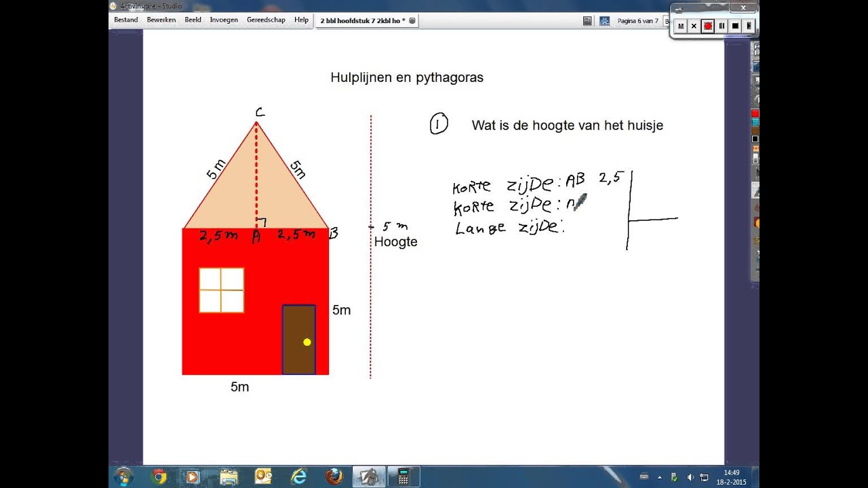The width and height of the screenshot is (868, 488).
Task: Select the teal color swatch in toolbox
Action: 755,123
